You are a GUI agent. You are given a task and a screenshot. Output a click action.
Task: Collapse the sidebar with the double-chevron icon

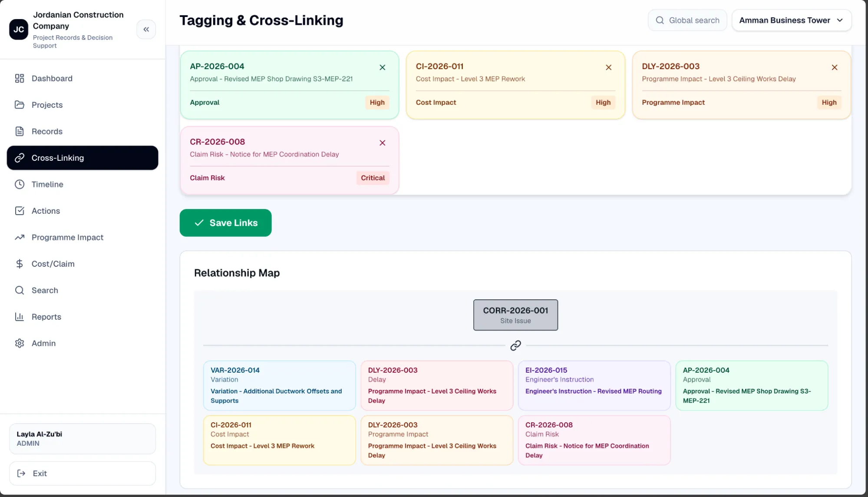(x=146, y=30)
